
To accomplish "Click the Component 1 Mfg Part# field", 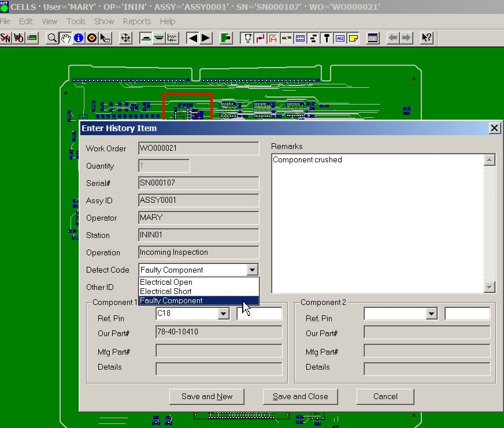I will (219, 351).
